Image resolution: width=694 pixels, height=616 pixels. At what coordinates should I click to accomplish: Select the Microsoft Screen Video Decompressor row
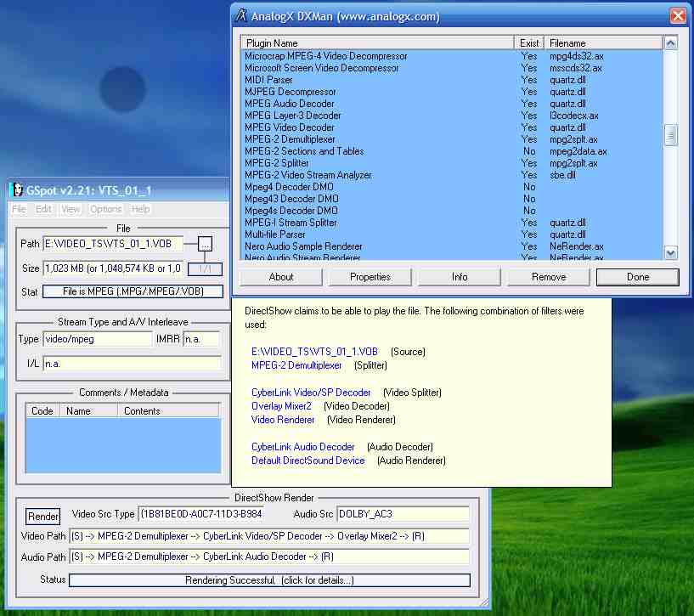pyautogui.click(x=453, y=68)
